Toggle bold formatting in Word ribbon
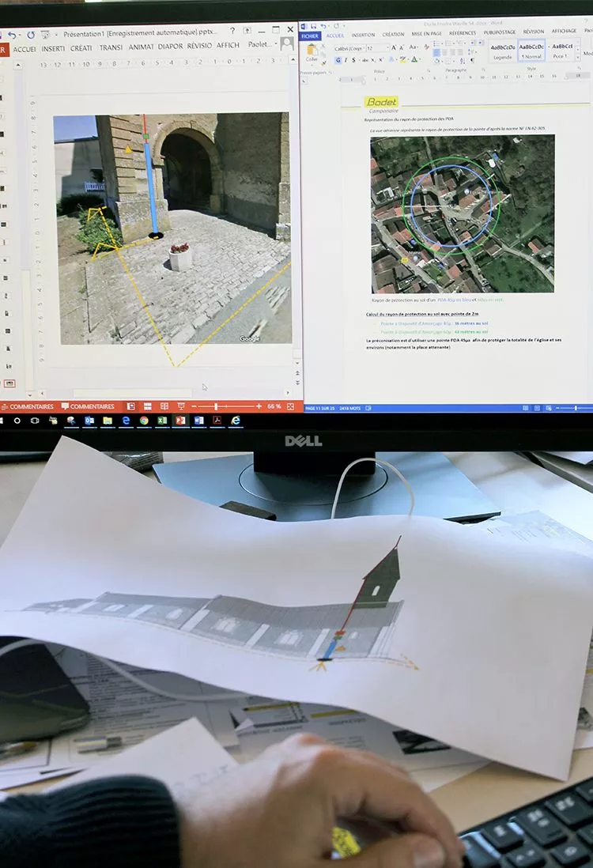The width and height of the screenshot is (593, 868). (x=338, y=60)
